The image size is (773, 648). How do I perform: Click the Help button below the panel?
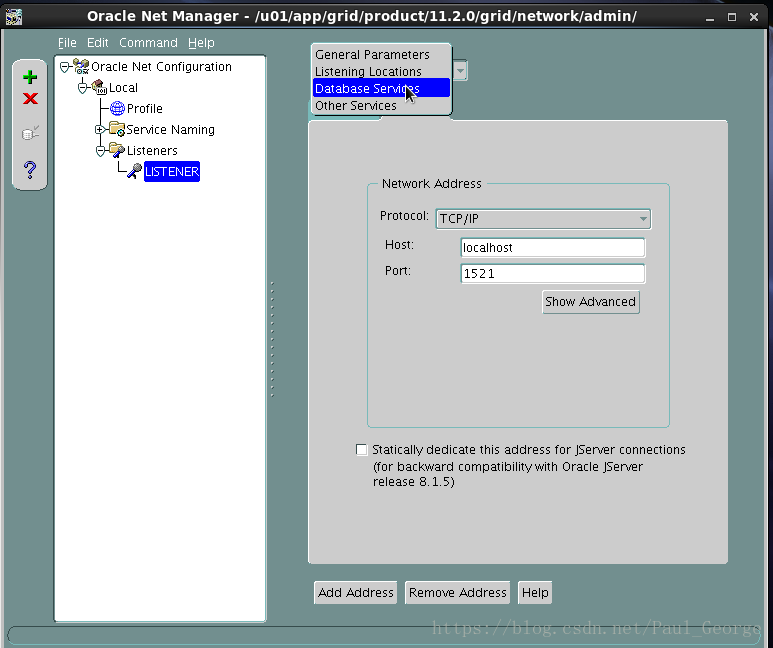click(x=535, y=592)
